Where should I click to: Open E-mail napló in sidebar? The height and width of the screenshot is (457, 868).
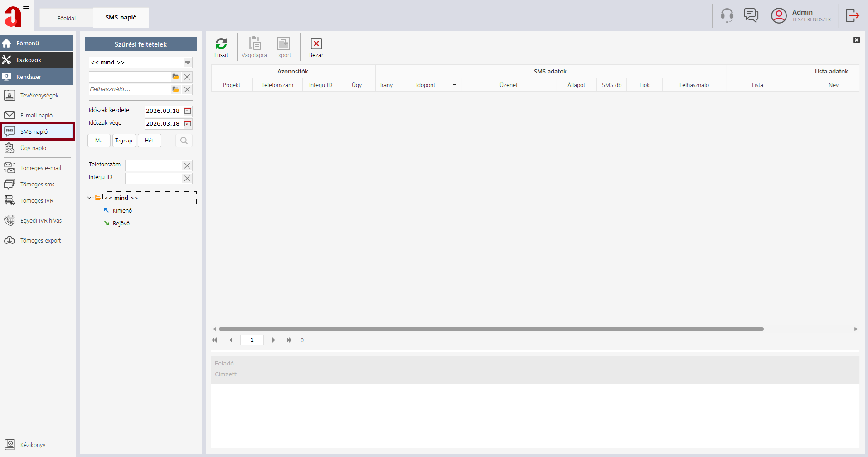[36, 116]
